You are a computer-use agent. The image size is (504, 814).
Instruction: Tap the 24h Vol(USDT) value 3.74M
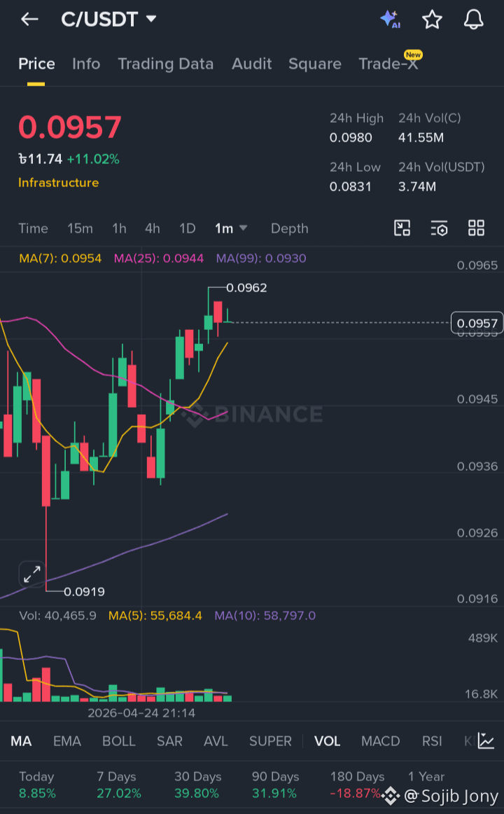pyautogui.click(x=417, y=186)
